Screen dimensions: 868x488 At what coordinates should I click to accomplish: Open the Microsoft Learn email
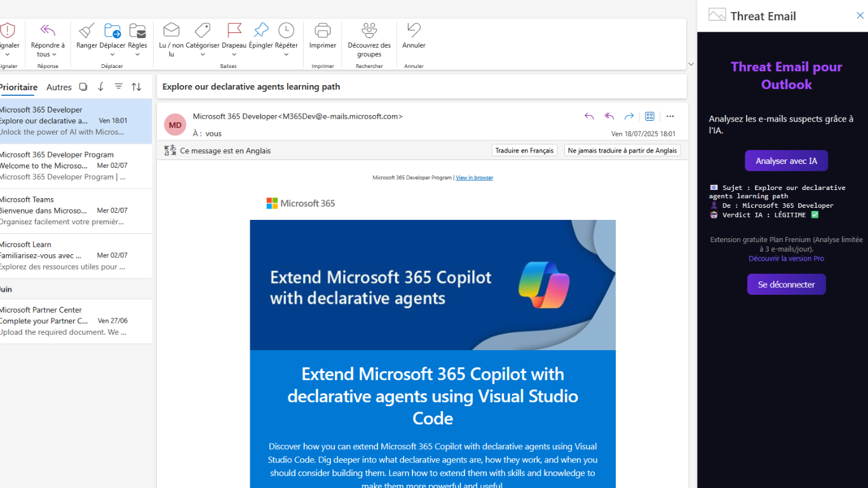(76, 255)
